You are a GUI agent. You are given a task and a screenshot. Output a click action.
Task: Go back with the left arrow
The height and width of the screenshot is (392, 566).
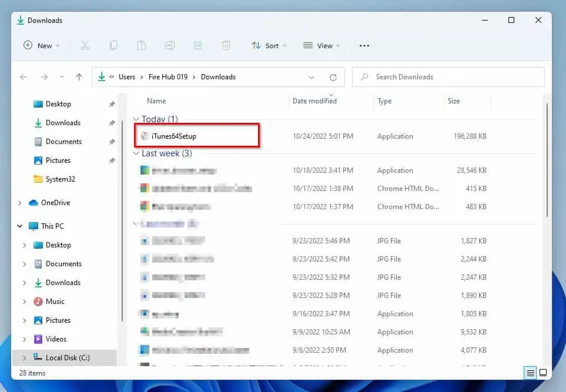pyautogui.click(x=24, y=77)
